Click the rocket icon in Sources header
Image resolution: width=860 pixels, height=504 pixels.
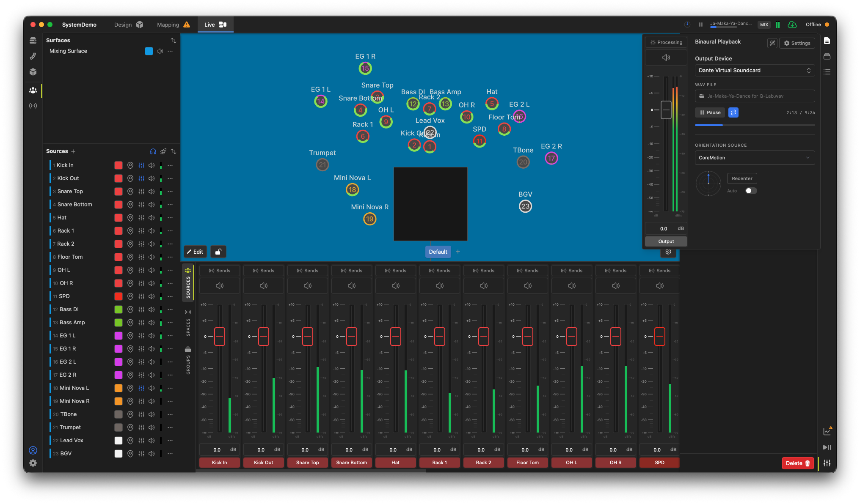[163, 151]
